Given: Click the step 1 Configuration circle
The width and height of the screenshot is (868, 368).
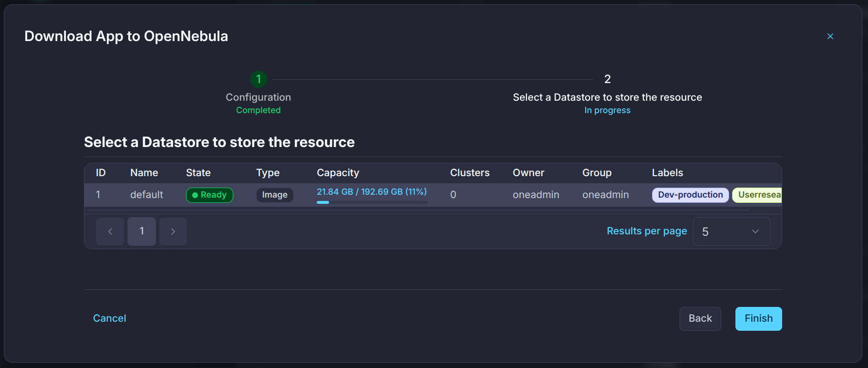Looking at the screenshot, I should click(258, 79).
